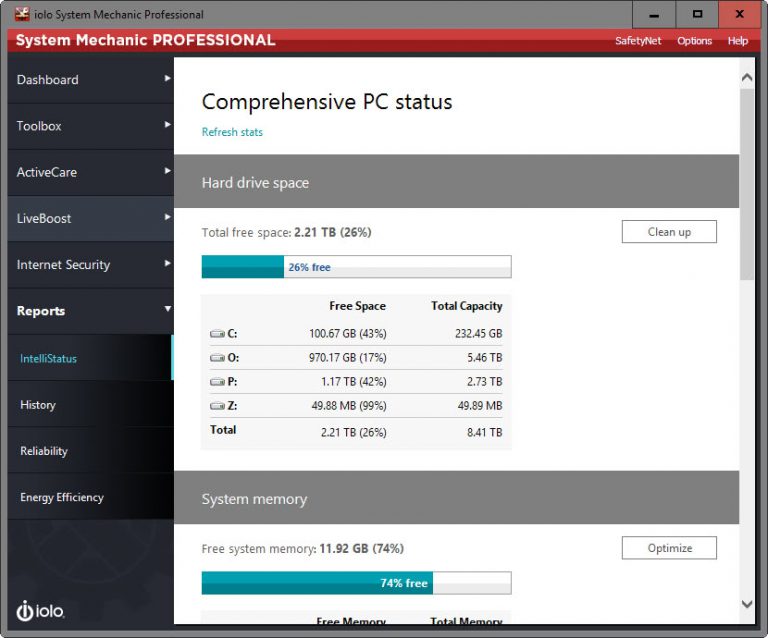
Task: Click the Total row label
Action: (223, 430)
